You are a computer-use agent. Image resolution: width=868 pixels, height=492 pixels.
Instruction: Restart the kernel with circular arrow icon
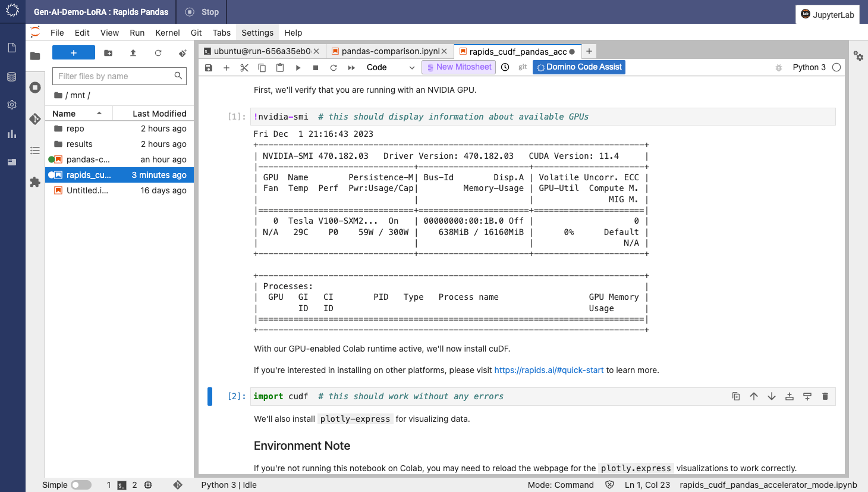click(x=334, y=67)
